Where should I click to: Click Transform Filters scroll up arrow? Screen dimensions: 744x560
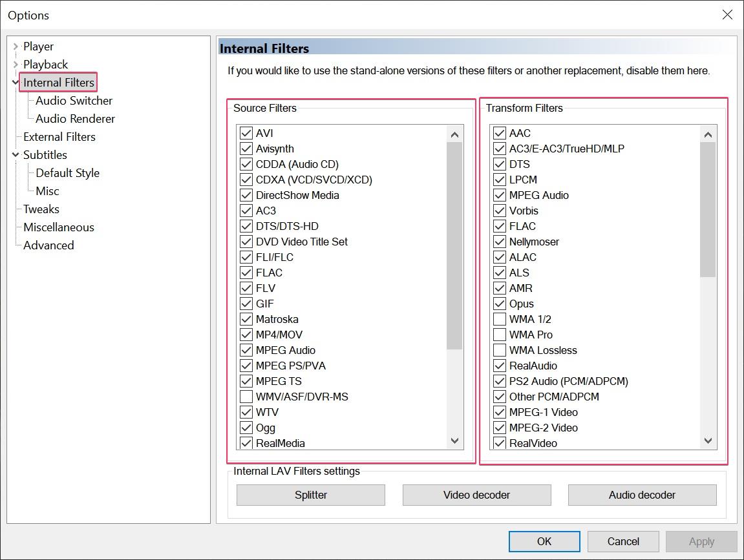[708, 134]
